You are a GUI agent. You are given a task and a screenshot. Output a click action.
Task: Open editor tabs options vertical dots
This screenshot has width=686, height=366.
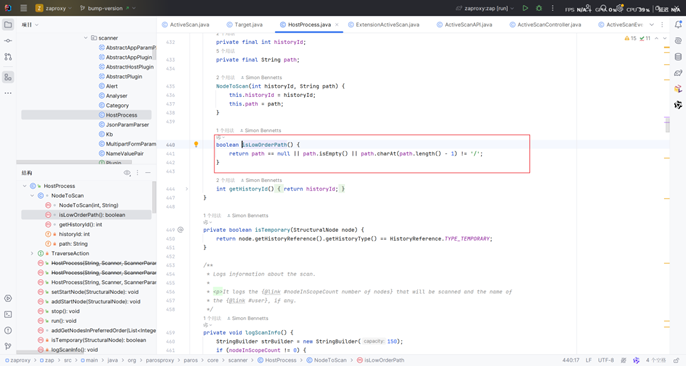click(x=662, y=24)
